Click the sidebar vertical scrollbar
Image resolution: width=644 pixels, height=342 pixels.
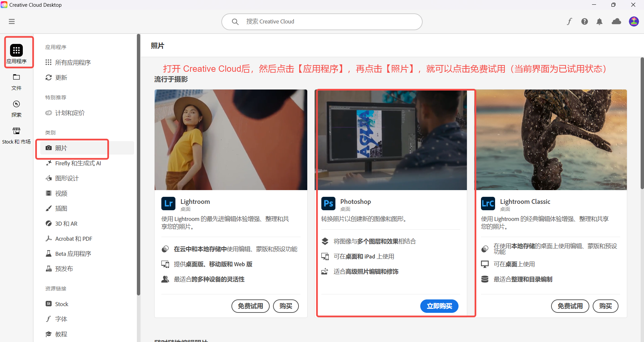[138, 164]
